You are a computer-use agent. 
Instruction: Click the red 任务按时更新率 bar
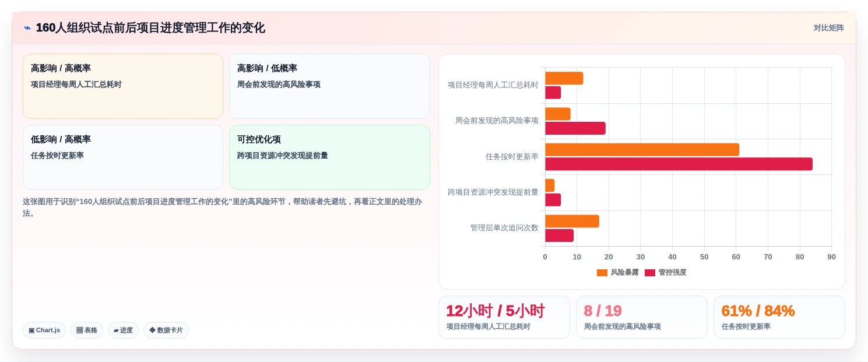tap(679, 164)
